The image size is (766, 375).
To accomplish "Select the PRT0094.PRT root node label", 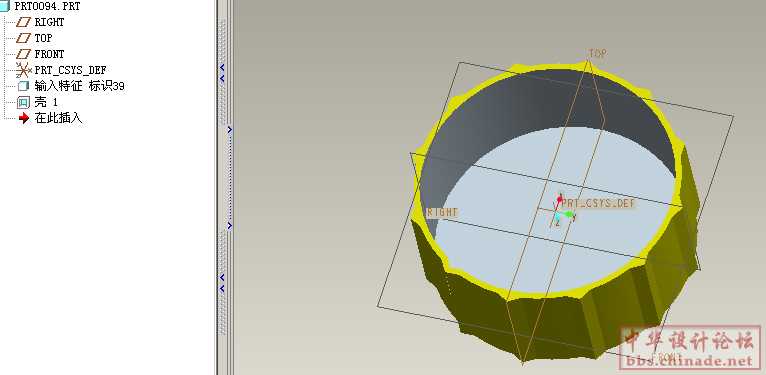I will [47, 6].
